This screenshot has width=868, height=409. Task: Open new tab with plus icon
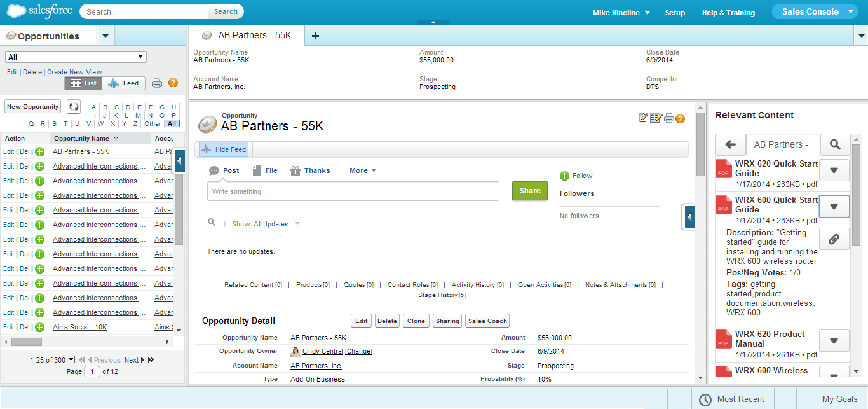click(315, 36)
